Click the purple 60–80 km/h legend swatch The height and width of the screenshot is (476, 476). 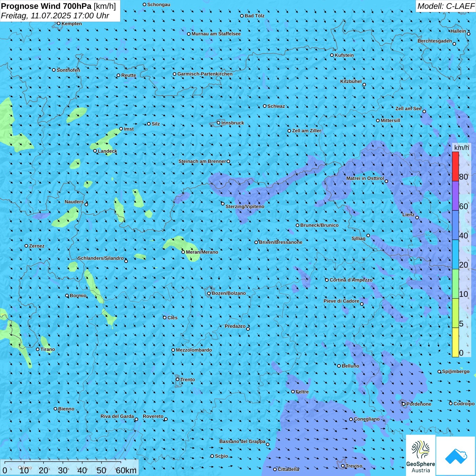pyautogui.click(x=455, y=196)
